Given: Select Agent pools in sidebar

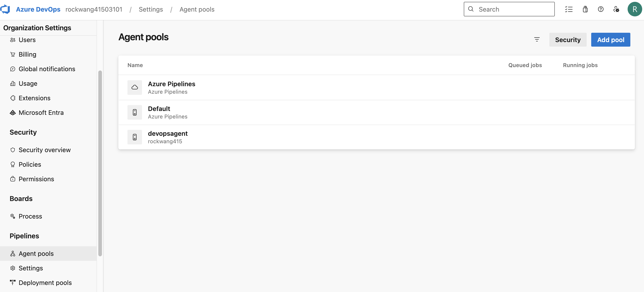Looking at the screenshot, I should pos(48,254).
